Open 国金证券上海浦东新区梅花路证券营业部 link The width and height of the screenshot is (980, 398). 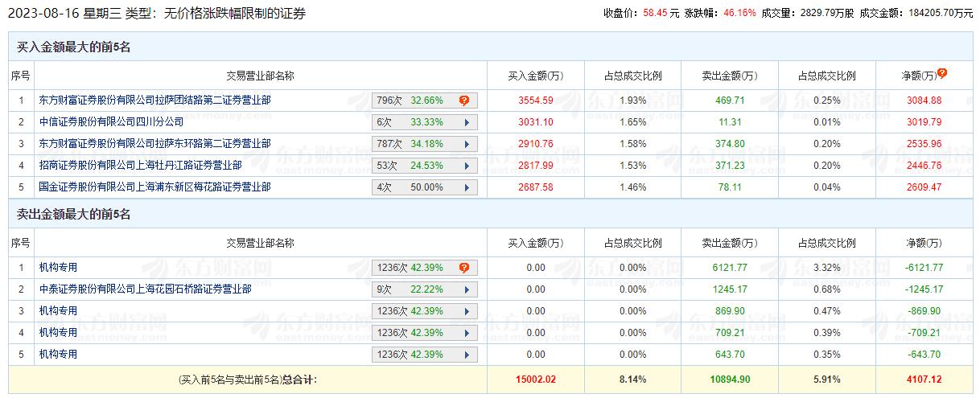pyautogui.click(x=154, y=187)
